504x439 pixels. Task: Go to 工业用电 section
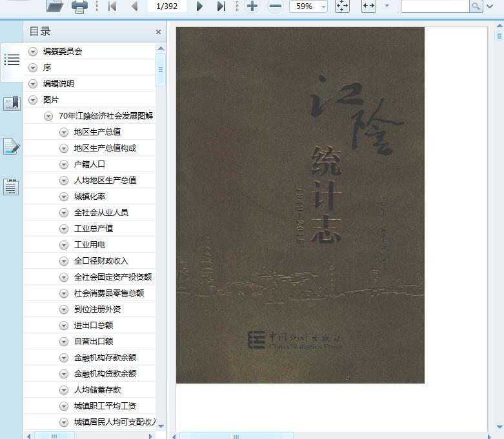point(90,245)
